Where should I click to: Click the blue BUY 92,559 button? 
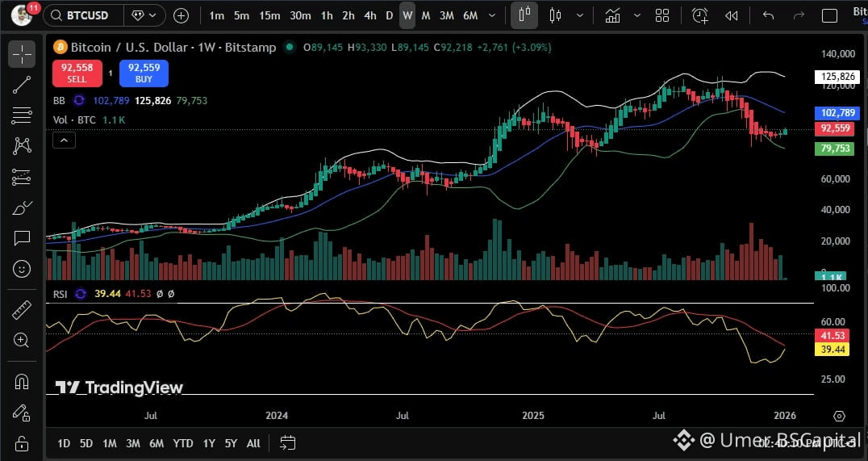pyautogui.click(x=144, y=74)
